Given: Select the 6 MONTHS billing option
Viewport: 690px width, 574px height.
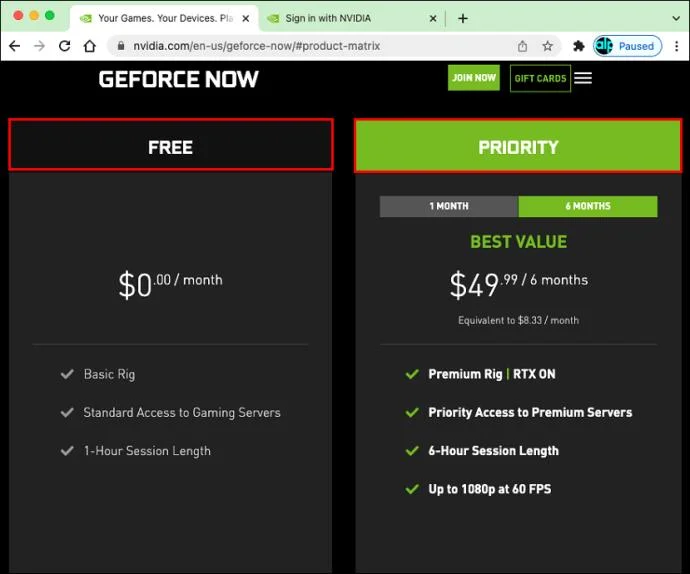Looking at the screenshot, I should [x=588, y=206].
